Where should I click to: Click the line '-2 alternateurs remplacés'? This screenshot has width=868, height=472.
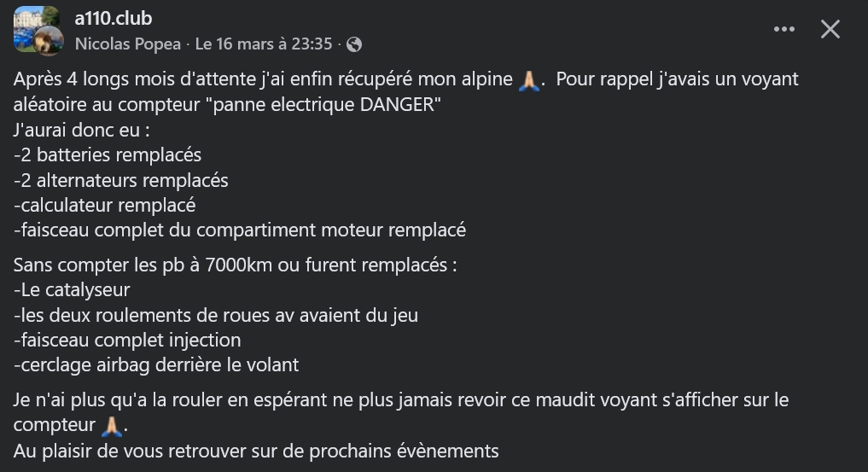(121, 180)
